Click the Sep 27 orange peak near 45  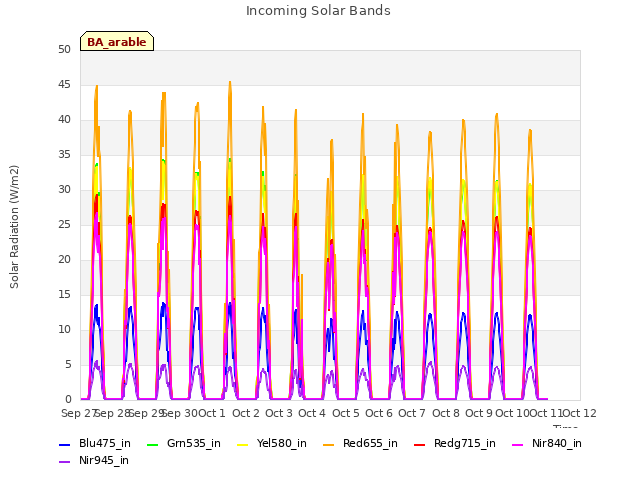click(97, 87)
